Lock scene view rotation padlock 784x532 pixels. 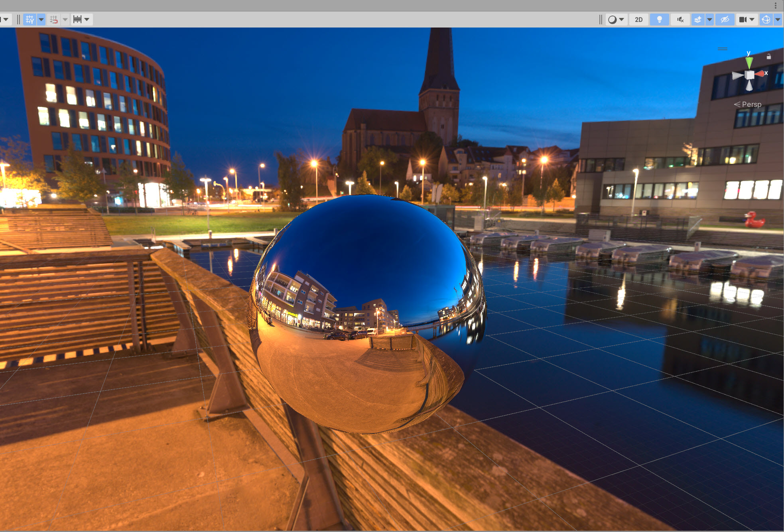point(768,57)
